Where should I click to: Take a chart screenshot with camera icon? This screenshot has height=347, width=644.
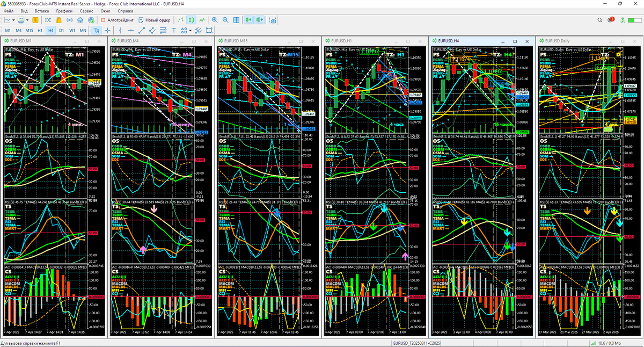click(x=273, y=19)
